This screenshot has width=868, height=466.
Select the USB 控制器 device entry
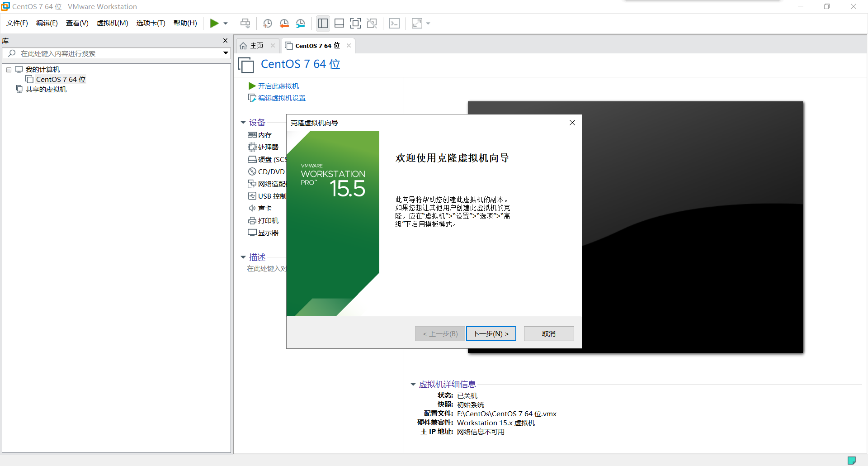point(267,196)
